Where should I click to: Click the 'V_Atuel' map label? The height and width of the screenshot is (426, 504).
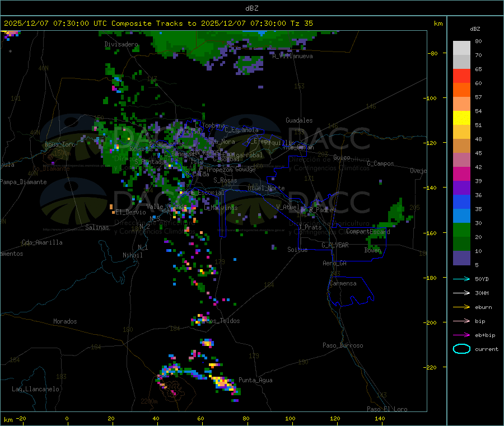pyautogui.click(x=288, y=208)
